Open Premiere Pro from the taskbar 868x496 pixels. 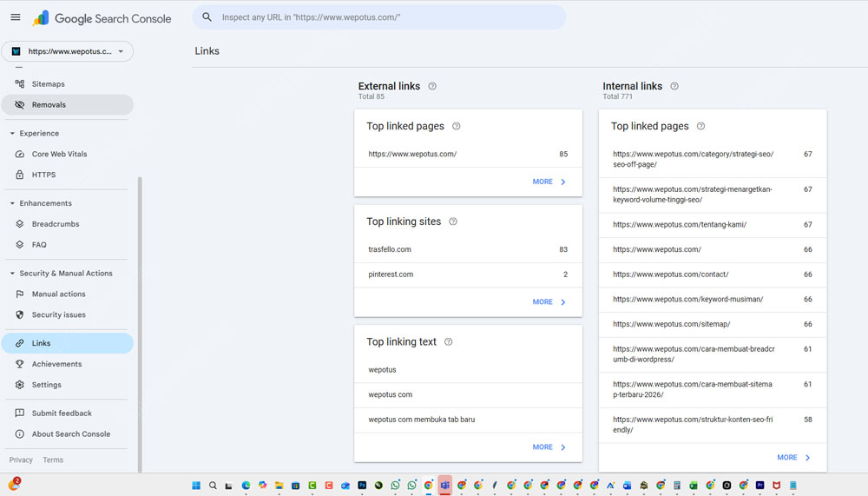(760, 486)
